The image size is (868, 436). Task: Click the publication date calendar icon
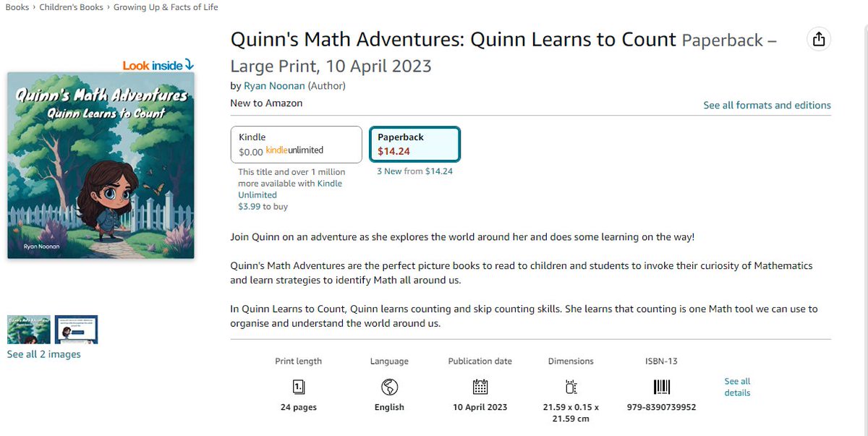pos(480,386)
